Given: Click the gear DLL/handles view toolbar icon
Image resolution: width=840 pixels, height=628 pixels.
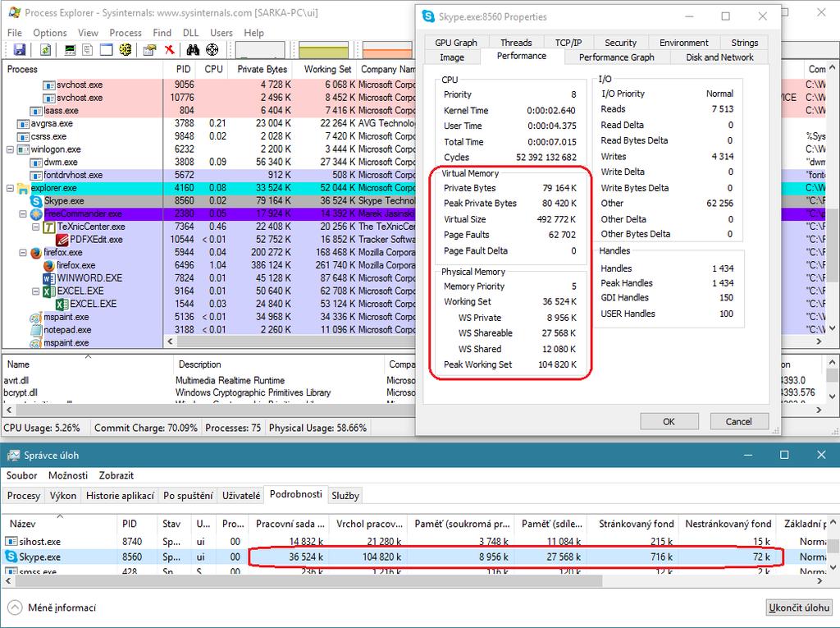Looking at the screenshot, I should [126, 50].
